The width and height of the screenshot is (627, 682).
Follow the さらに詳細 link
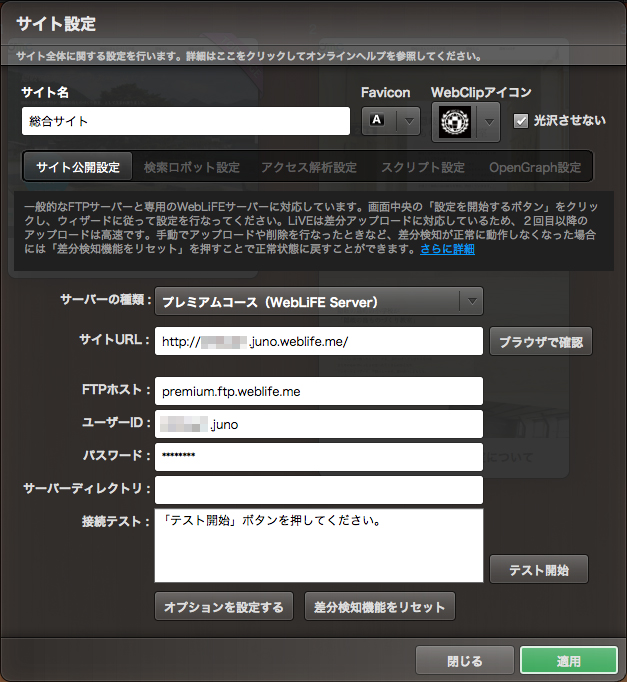(447, 249)
